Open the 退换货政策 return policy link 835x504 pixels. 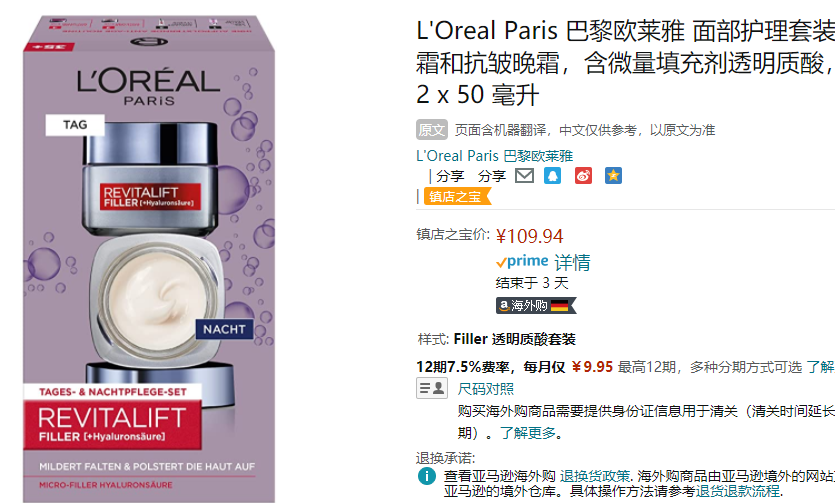(x=594, y=476)
